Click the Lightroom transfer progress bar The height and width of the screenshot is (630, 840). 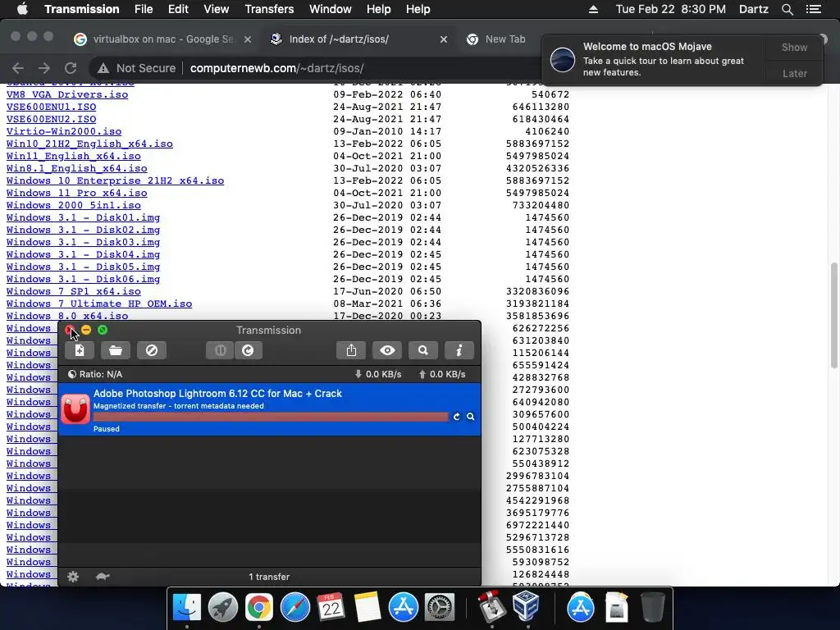pyautogui.click(x=271, y=417)
